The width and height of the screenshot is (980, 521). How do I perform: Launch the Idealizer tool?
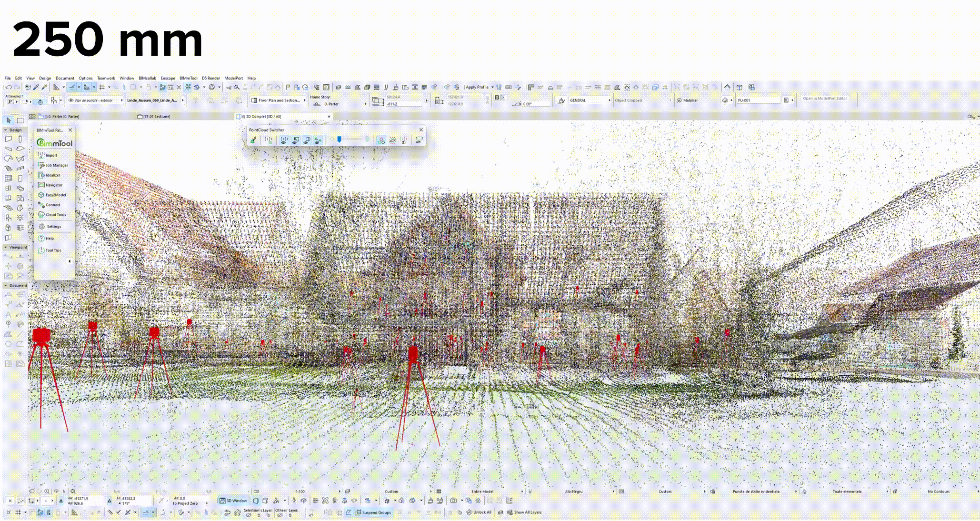52,175
